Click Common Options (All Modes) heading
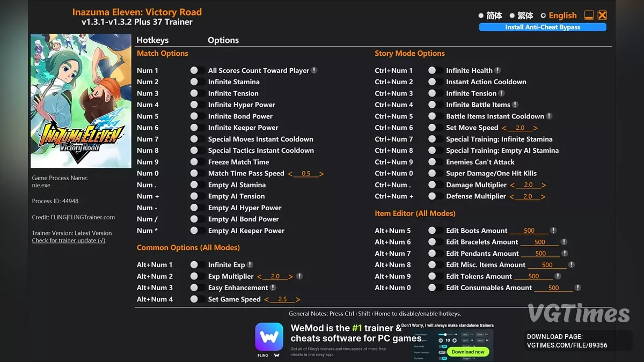 click(x=188, y=248)
